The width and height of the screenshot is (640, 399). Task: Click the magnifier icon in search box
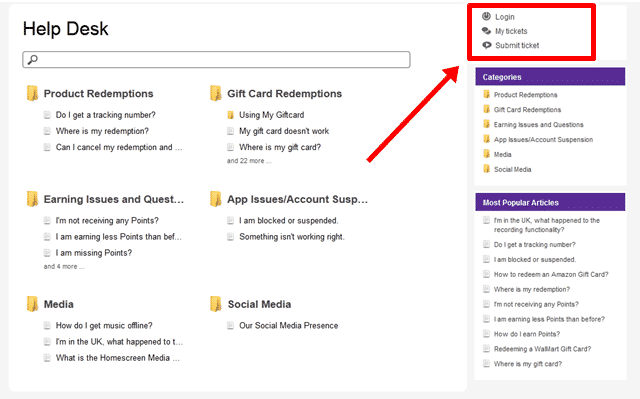[33, 60]
